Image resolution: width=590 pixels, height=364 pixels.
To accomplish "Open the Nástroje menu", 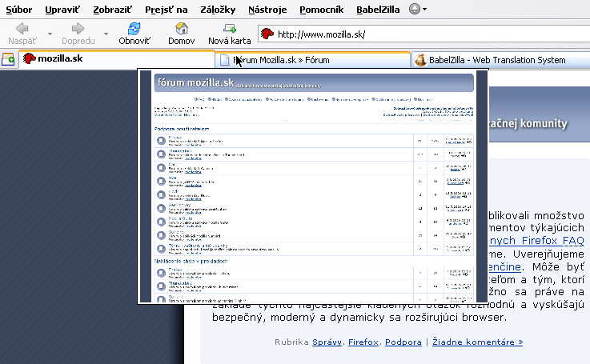I will (267, 10).
